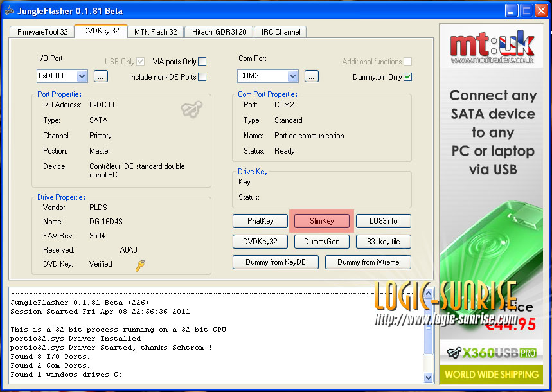This screenshot has height=392, width=552.
Task: Click Dummy from KeyDB button
Action: [276, 262]
